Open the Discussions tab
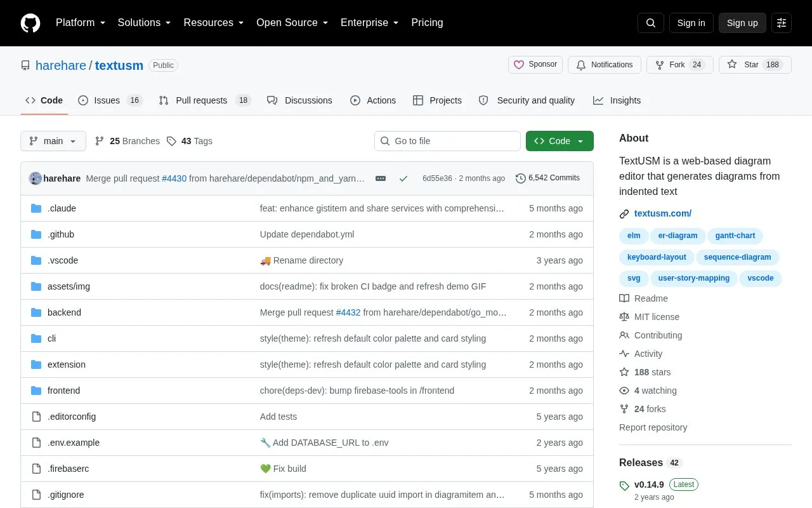 click(x=299, y=100)
